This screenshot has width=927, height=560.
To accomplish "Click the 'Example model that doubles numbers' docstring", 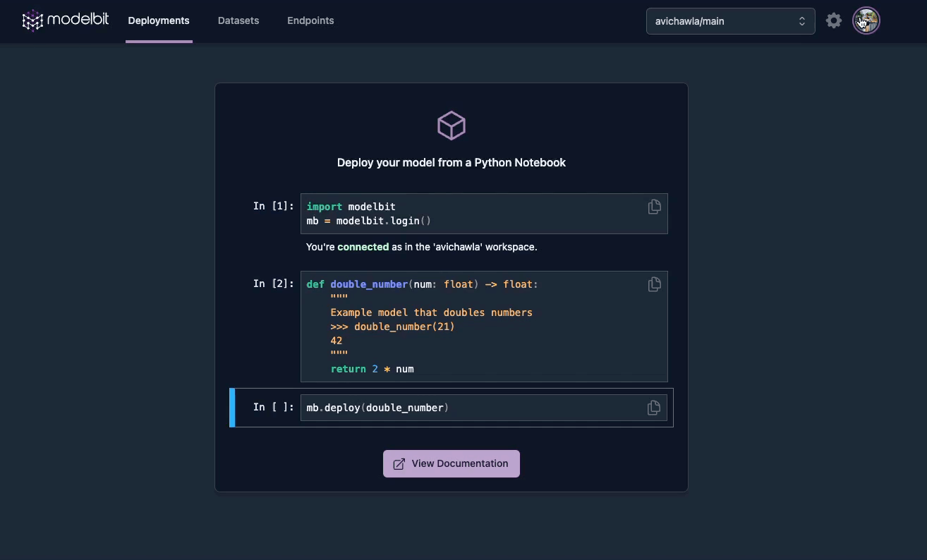I will tap(431, 312).
